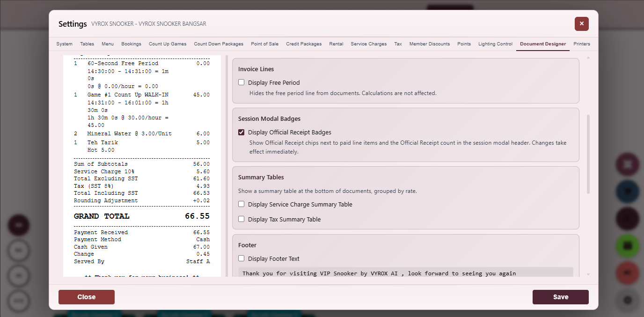Screen dimensions: 644x317
Task: Click the 'Session Modal Badges' section heading
Action: 269,118
